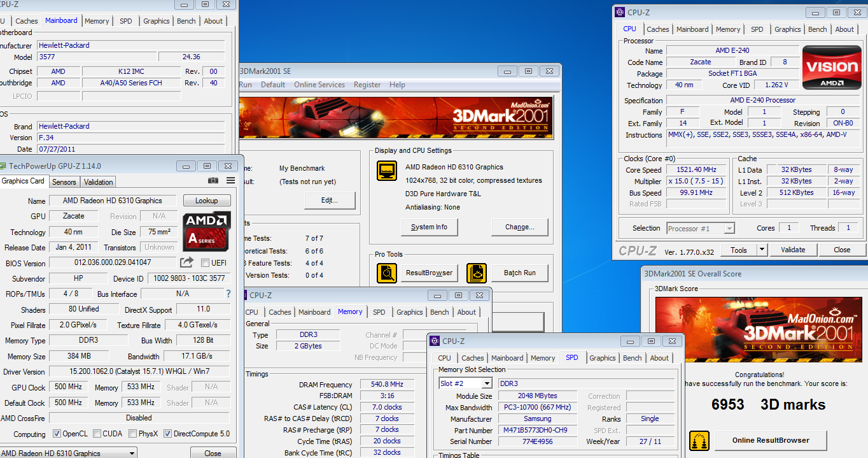Click the Driver Version field in GPU-Z
Image resolution: width=868 pixels, height=458 pixels.
coord(139,371)
